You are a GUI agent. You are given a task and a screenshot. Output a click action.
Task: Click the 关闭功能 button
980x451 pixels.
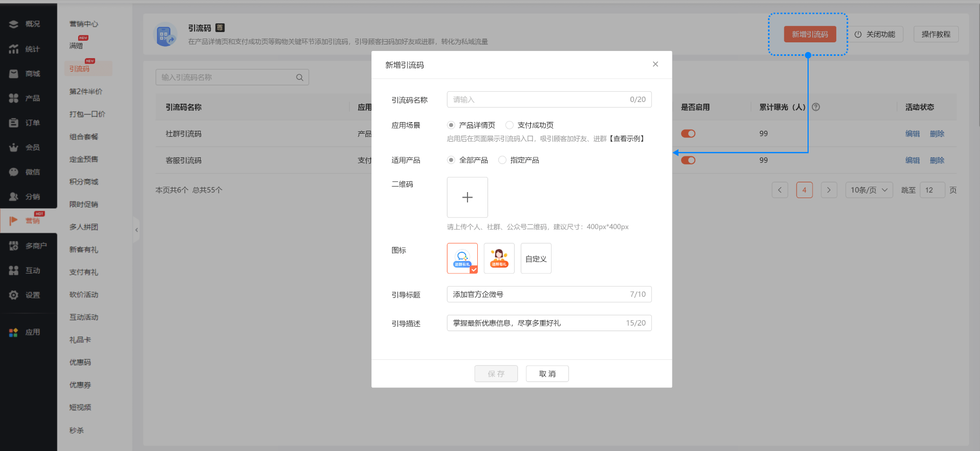point(875,34)
